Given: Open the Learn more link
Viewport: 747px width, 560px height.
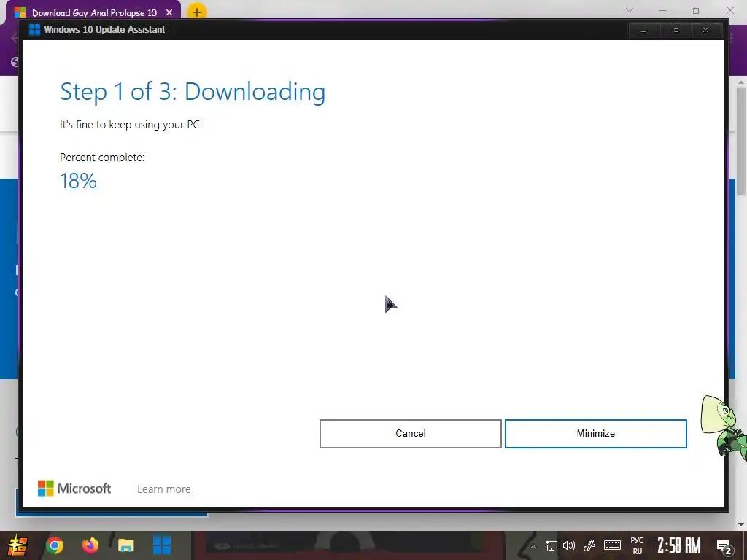Looking at the screenshot, I should (164, 489).
